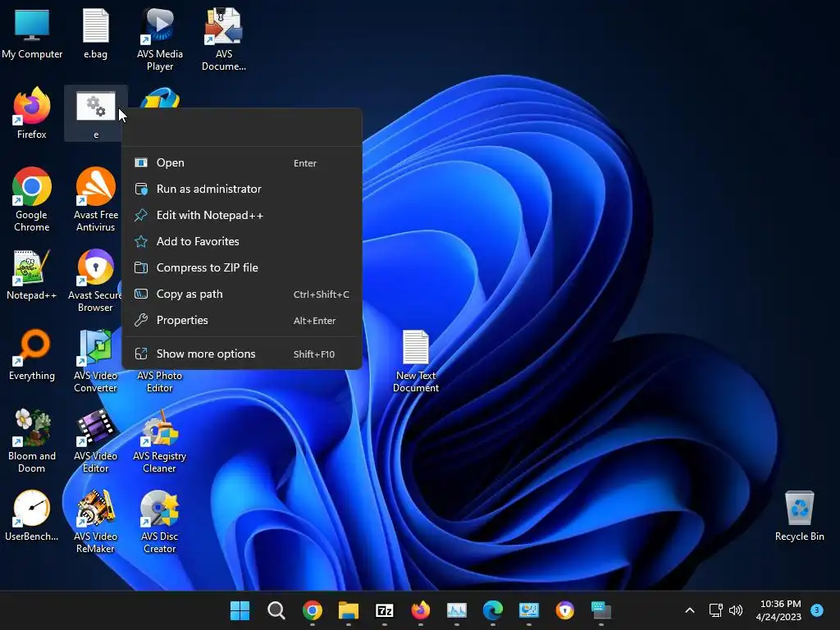Select AVS Video ReMaker shortcut
The height and width of the screenshot is (630, 840).
tap(95, 521)
